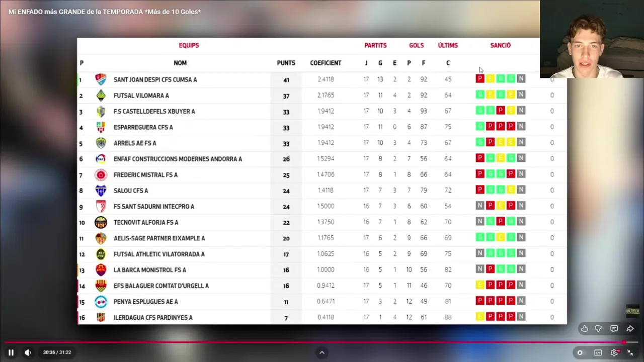Select team name AELIS-SAGE PARTNER EIXAMPLE A

(x=159, y=238)
